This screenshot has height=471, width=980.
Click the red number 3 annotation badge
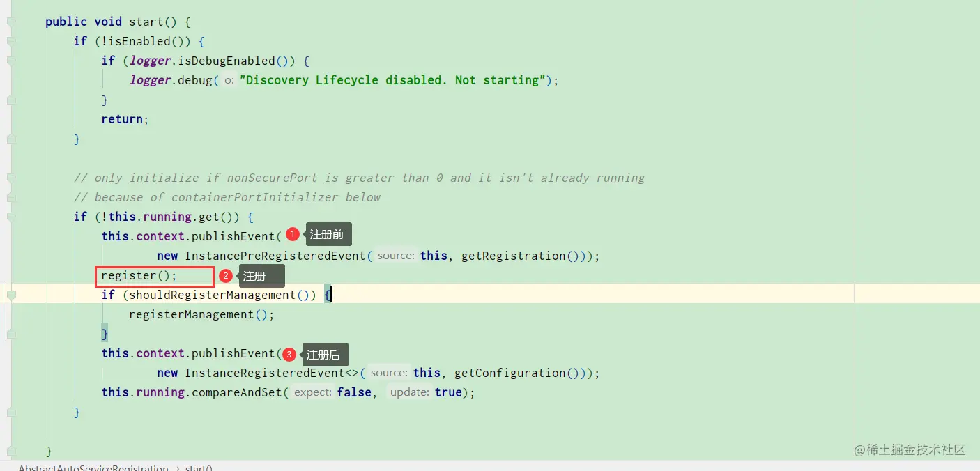click(289, 355)
